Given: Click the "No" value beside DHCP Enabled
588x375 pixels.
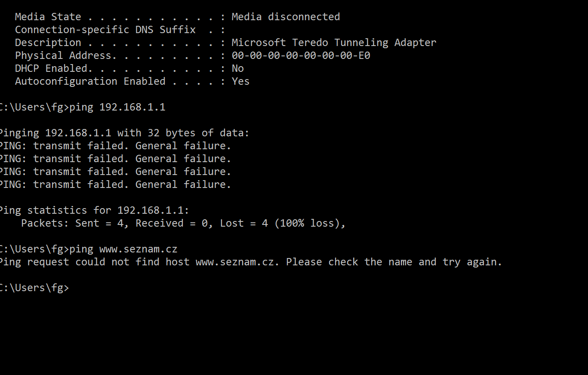Looking at the screenshot, I should (x=237, y=68).
